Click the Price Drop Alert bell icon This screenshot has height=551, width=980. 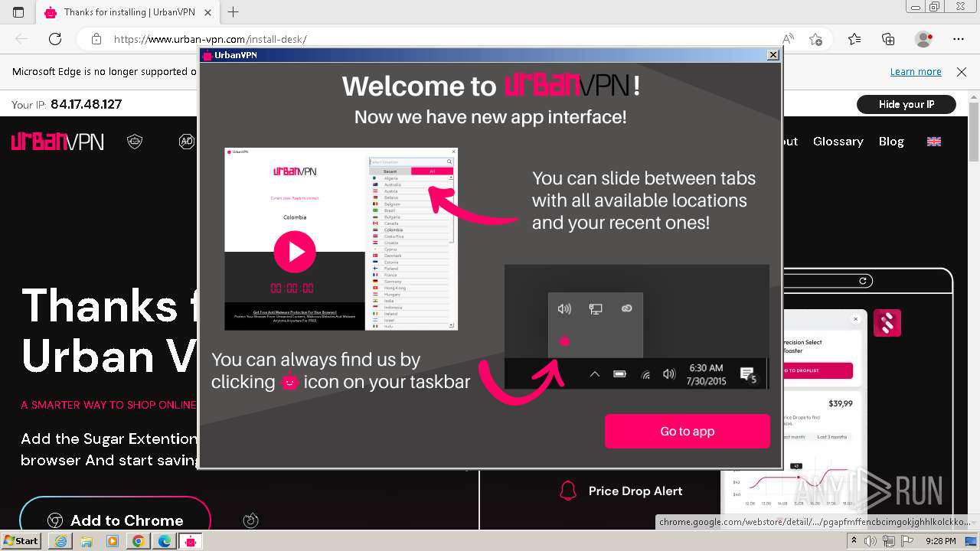click(x=568, y=491)
